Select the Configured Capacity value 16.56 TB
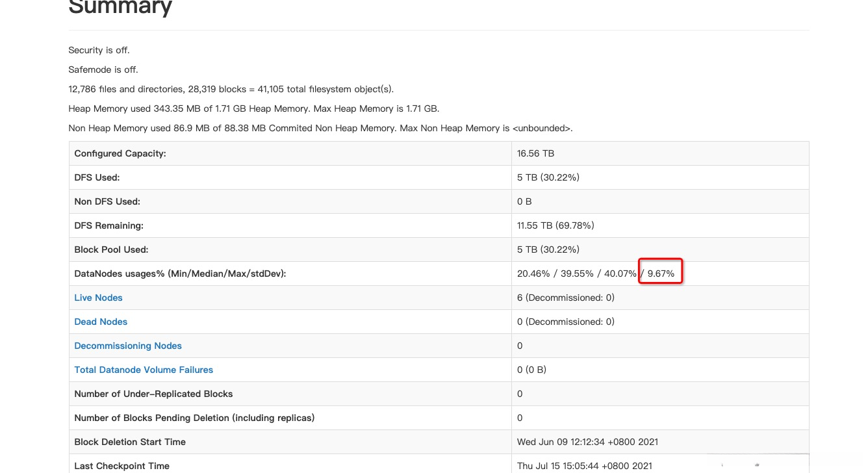 535,153
